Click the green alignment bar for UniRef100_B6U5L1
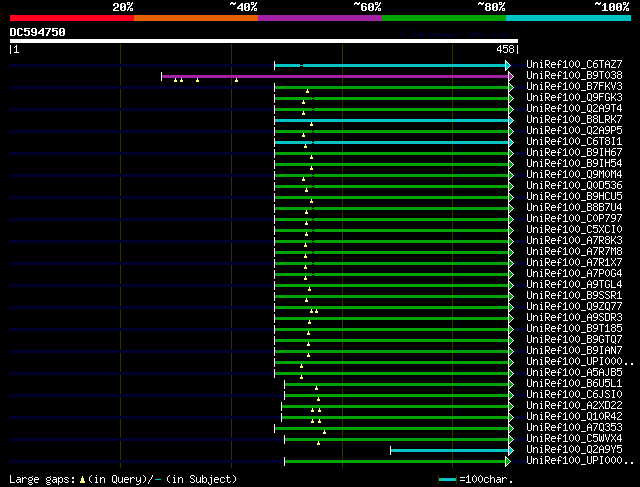640x487 pixels. (397, 385)
